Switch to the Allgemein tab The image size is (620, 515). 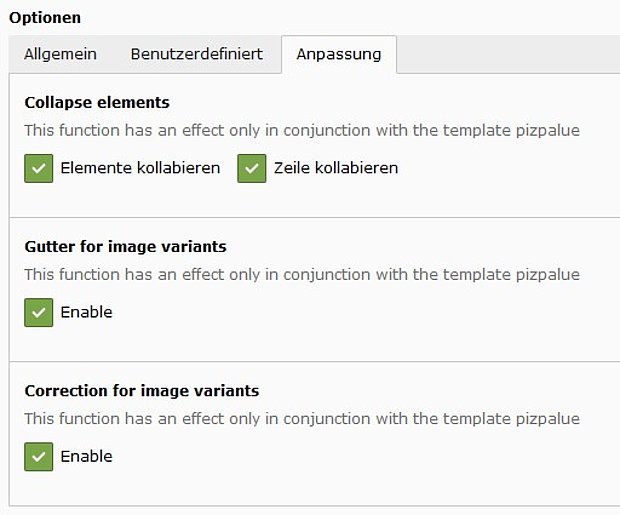[x=60, y=54]
